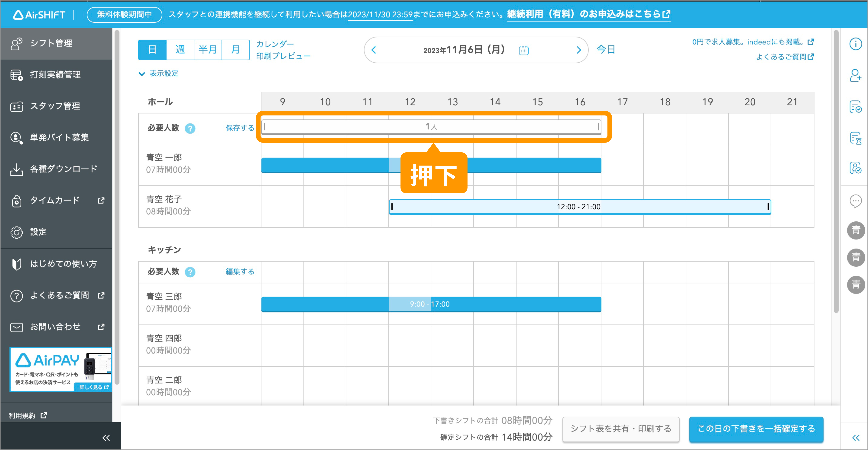Open 各種ダウンロード in the sidebar
868x450 pixels.
pos(56,169)
